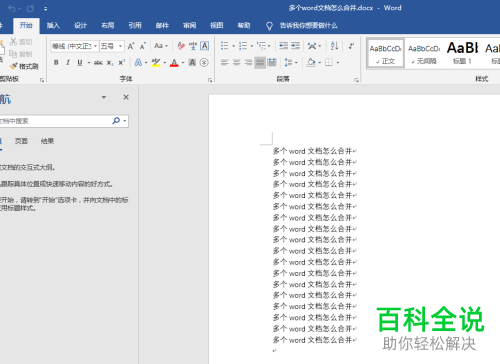Apply paragraph shading with the paint bucket
The height and width of the screenshot is (364, 500).
pyautogui.click(x=311, y=62)
